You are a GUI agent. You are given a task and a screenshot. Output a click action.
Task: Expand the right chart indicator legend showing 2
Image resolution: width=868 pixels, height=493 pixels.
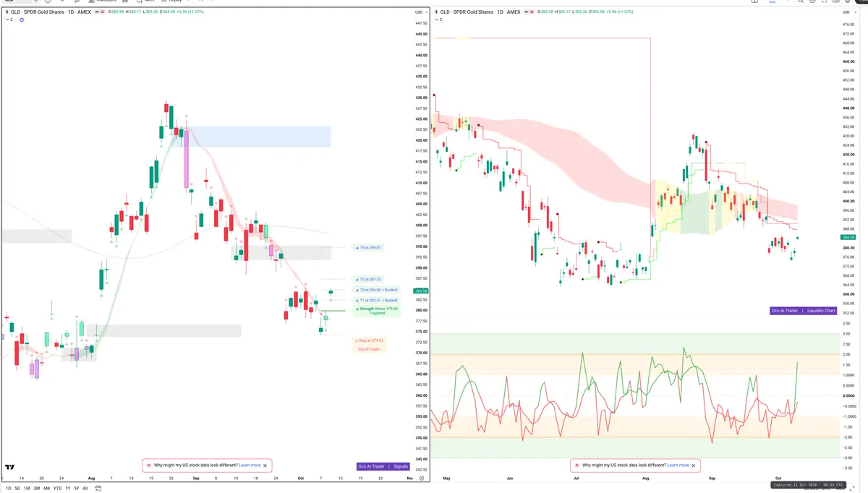[439, 20]
